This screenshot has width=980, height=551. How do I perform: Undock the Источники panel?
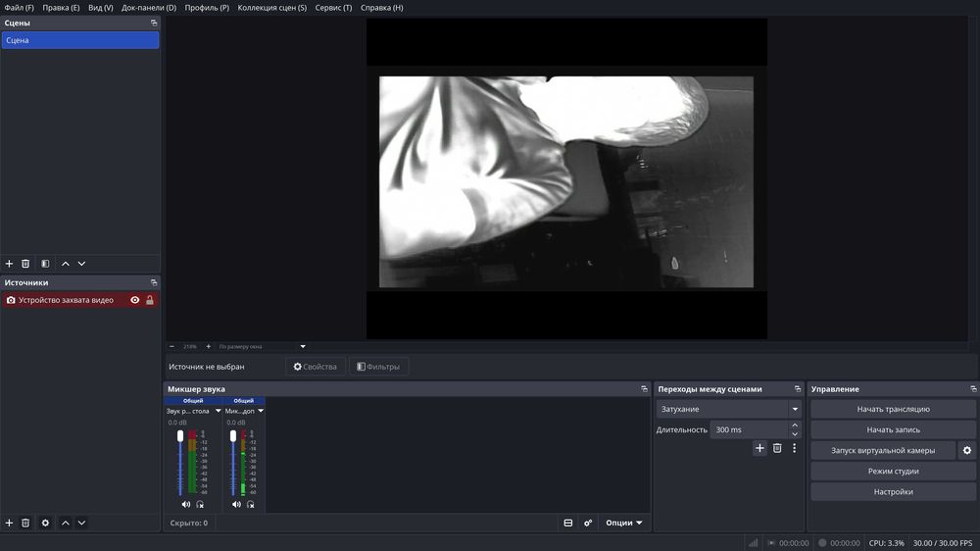(x=154, y=282)
